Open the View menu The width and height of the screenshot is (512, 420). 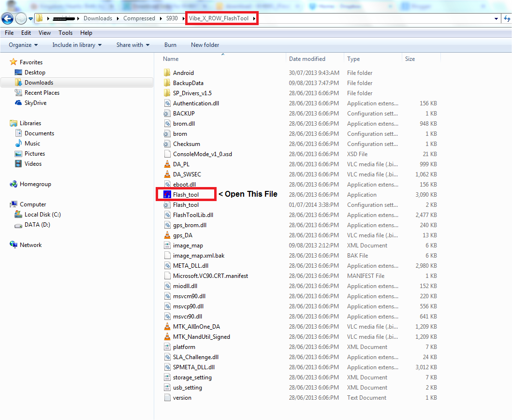pos(44,33)
